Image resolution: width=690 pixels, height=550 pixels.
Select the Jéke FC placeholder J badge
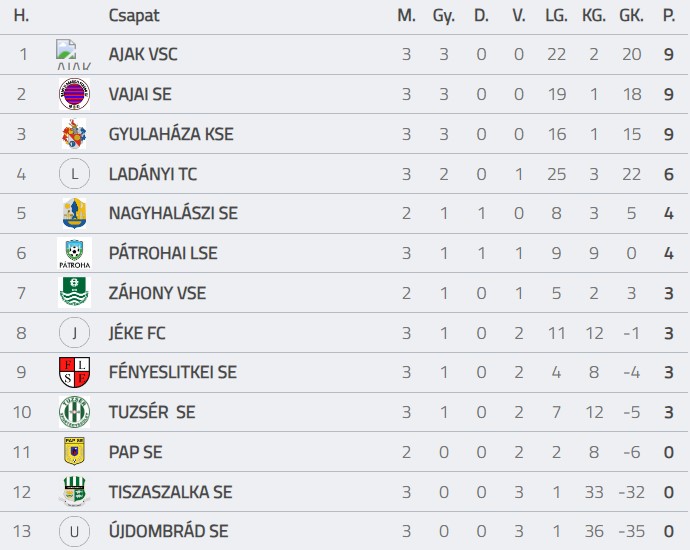[74, 333]
